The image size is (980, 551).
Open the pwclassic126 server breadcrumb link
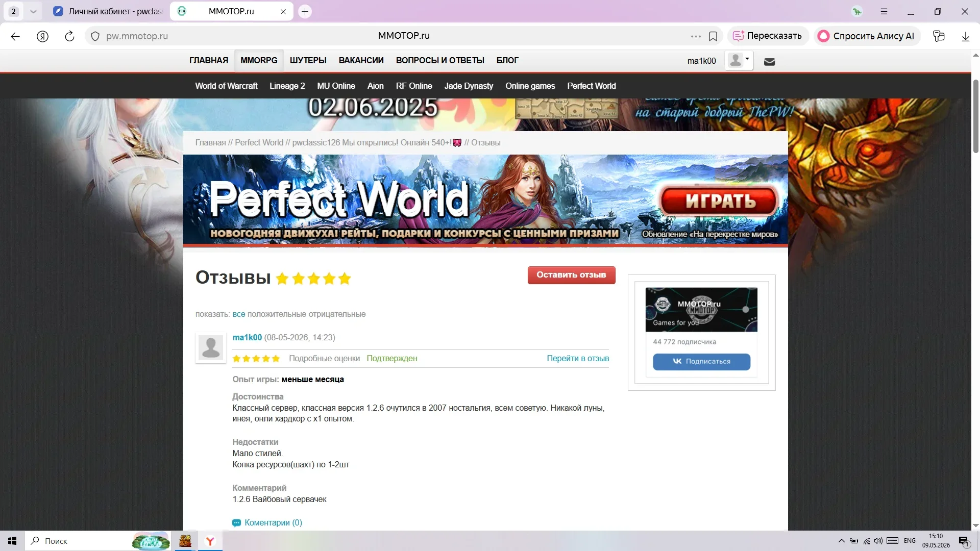point(377,143)
